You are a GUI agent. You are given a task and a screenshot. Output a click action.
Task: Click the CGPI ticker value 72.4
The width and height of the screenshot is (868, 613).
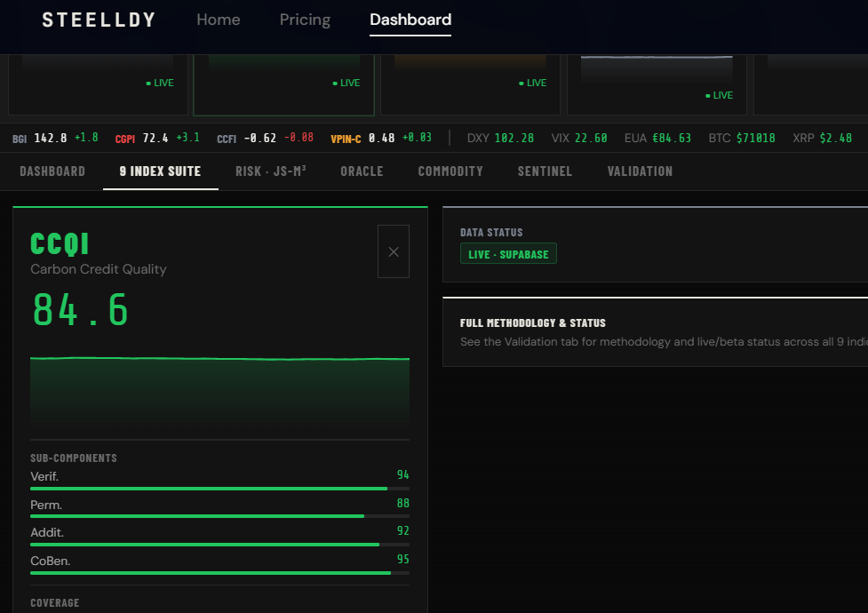pyautogui.click(x=155, y=138)
